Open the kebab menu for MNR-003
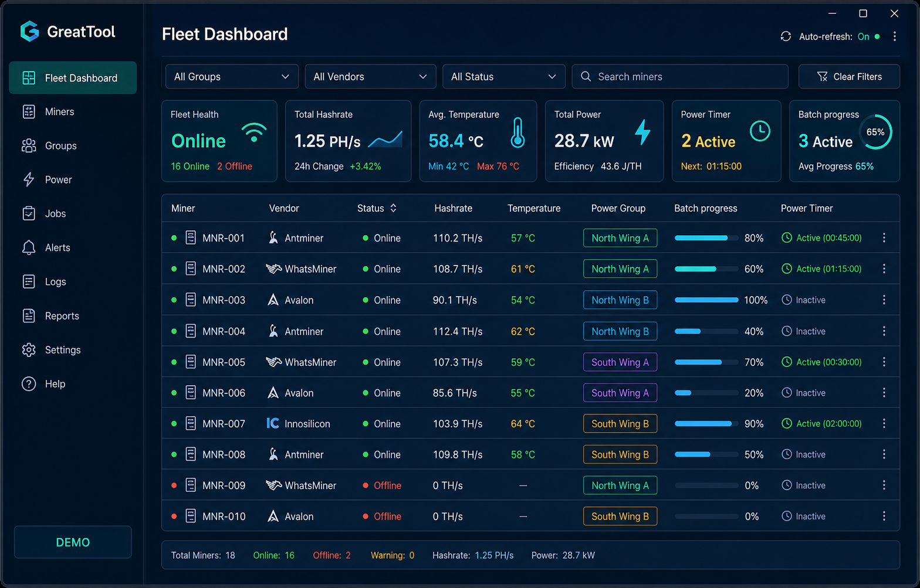Image resolution: width=920 pixels, height=588 pixels. click(x=884, y=300)
